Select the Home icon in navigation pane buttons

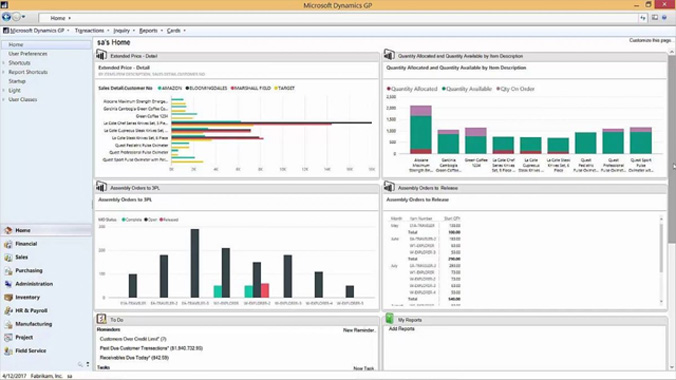pyautogui.click(x=8, y=231)
